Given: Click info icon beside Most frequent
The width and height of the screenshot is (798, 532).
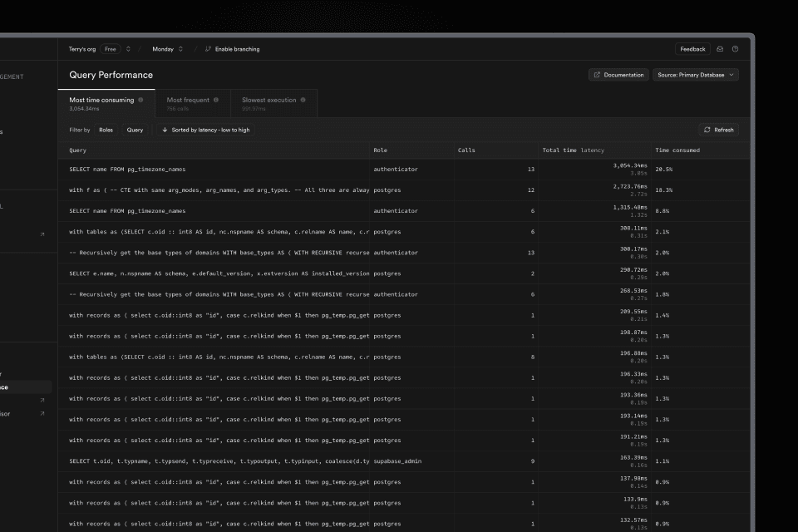Looking at the screenshot, I should point(216,100).
